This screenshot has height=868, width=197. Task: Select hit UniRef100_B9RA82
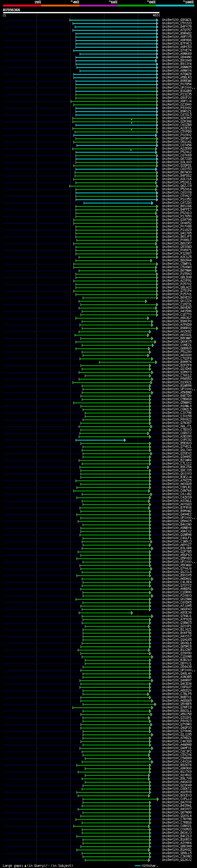(x=176, y=33)
